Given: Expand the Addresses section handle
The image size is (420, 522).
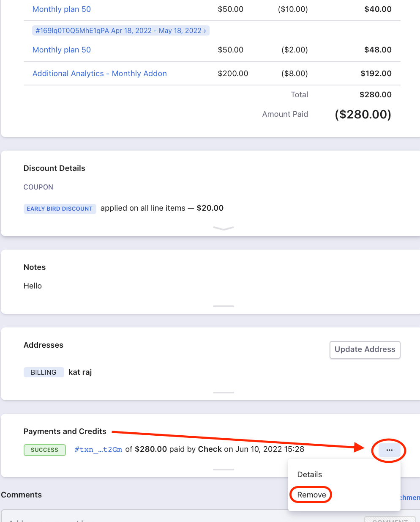Looking at the screenshot, I should pos(224,392).
